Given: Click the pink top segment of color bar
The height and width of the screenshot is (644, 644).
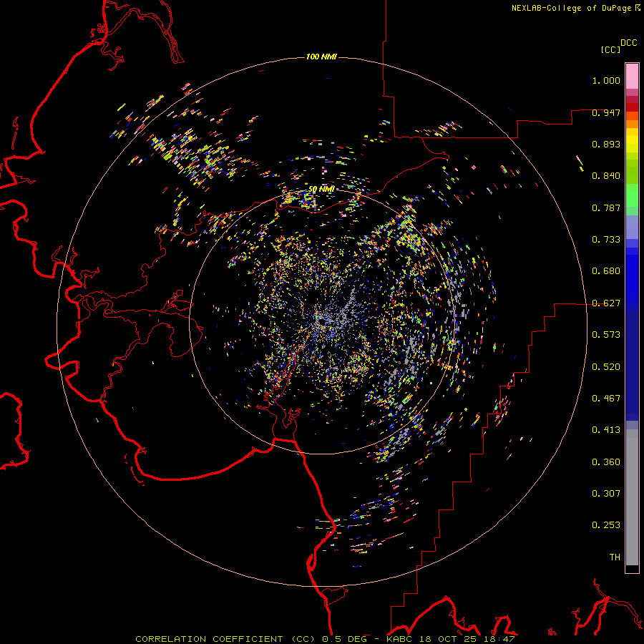Looking at the screenshot, I should [632, 77].
